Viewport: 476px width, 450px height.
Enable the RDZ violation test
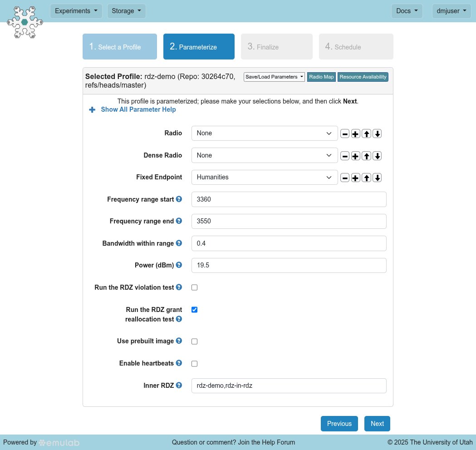[x=194, y=287]
